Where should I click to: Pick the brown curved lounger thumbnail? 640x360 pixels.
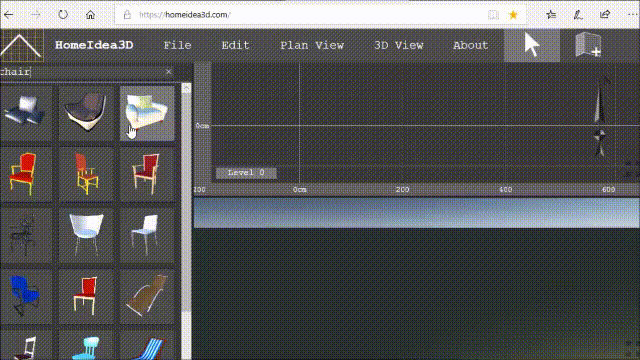click(x=147, y=297)
